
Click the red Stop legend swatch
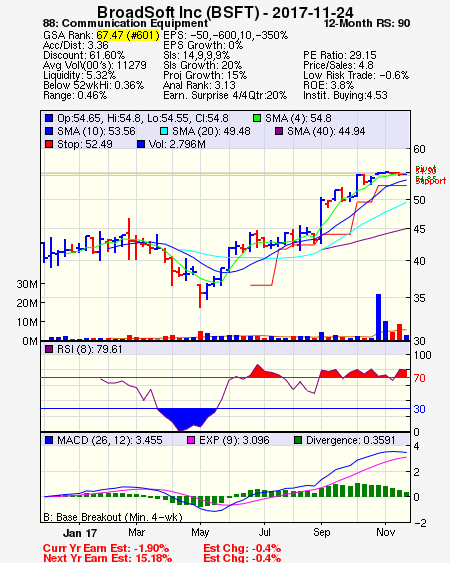(49, 144)
